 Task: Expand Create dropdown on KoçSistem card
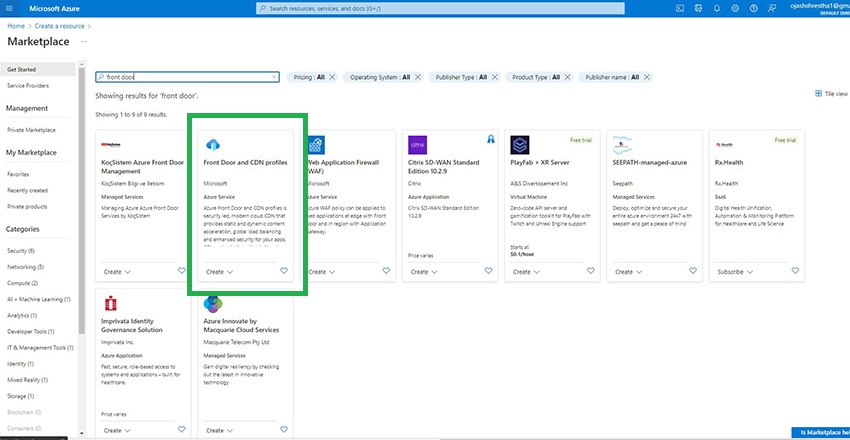click(x=117, y=272)
